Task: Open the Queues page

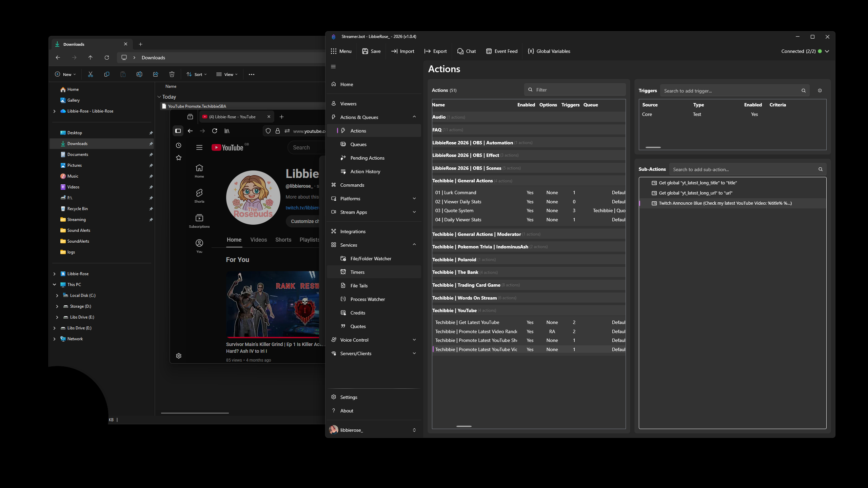Action: 374,144
